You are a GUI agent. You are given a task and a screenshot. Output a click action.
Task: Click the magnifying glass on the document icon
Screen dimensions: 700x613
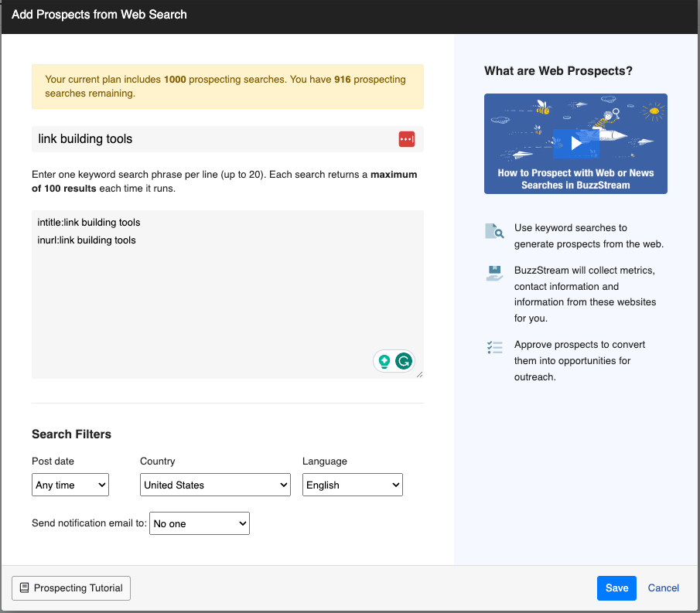click(x=498, y=233)
